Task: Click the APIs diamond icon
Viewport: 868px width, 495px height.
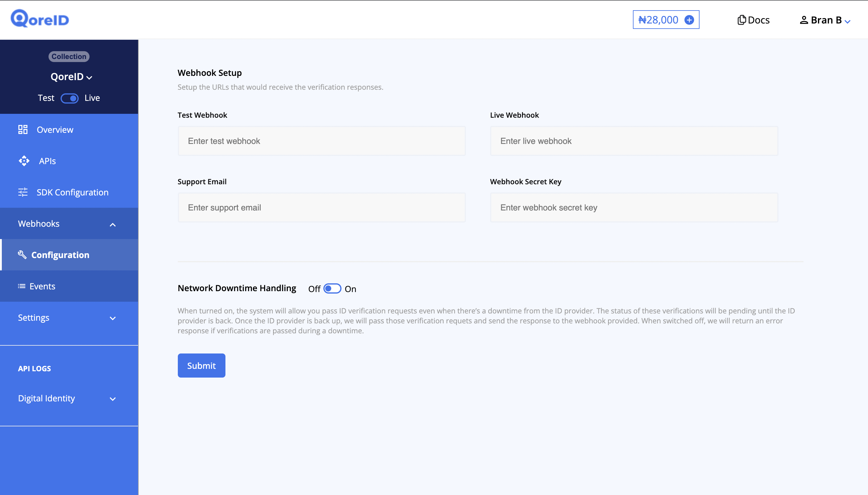Action: (24, 161)
